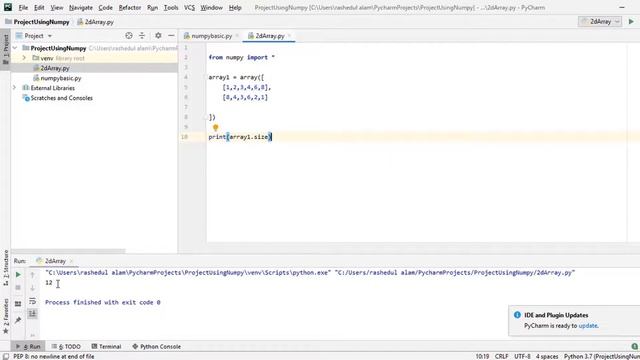This screenshot has height=360, width=640.
Task: Click the print(array1.size) code line
Action: 240,137
